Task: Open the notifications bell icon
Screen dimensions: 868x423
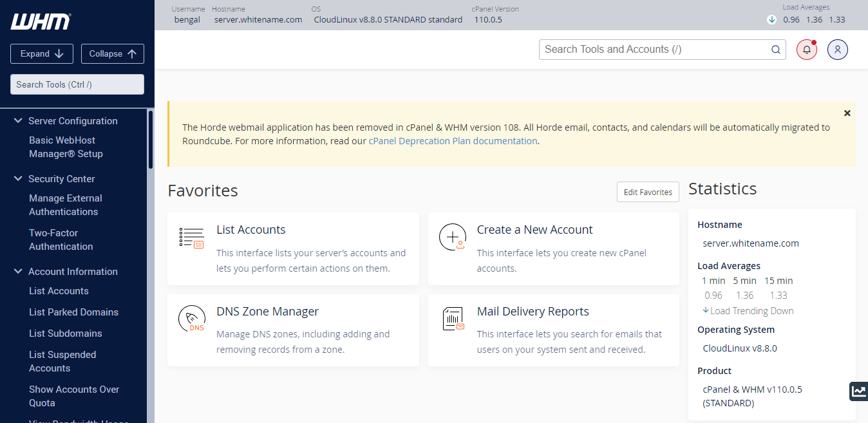Action: coord(807,50)
